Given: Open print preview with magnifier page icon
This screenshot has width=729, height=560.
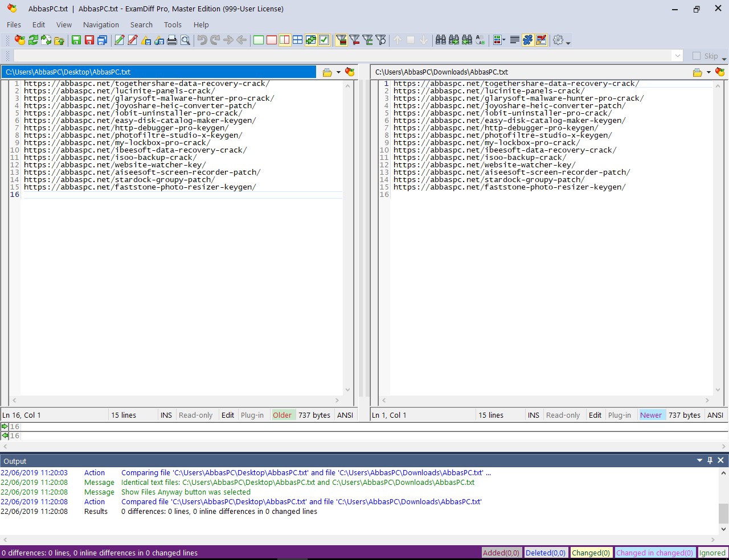Looking at the screenshot, I should click(185, 40).
